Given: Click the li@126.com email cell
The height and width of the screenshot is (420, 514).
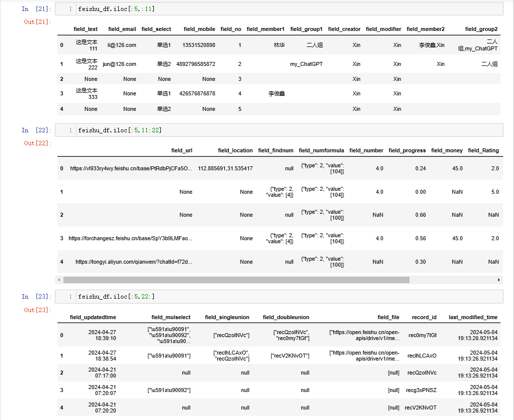Looking at the screenshot, I should [121, 45].
